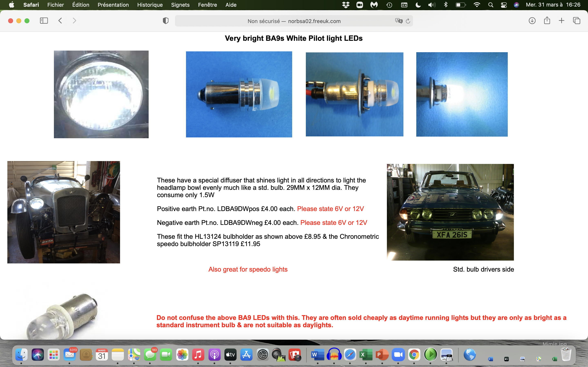Open the Signets menu

point(180,5)
